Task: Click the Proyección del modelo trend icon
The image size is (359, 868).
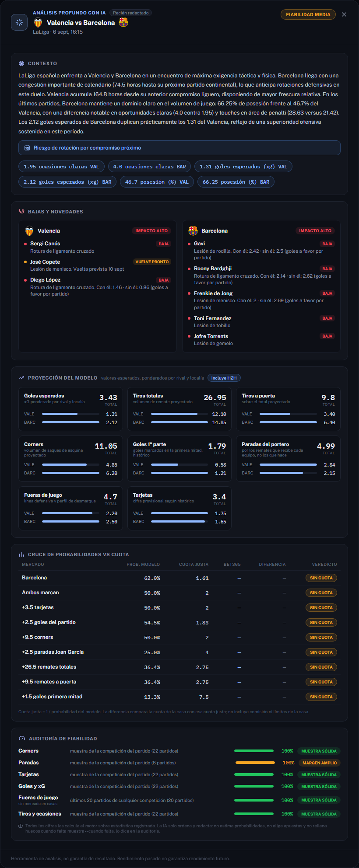Action: [21, 378]
